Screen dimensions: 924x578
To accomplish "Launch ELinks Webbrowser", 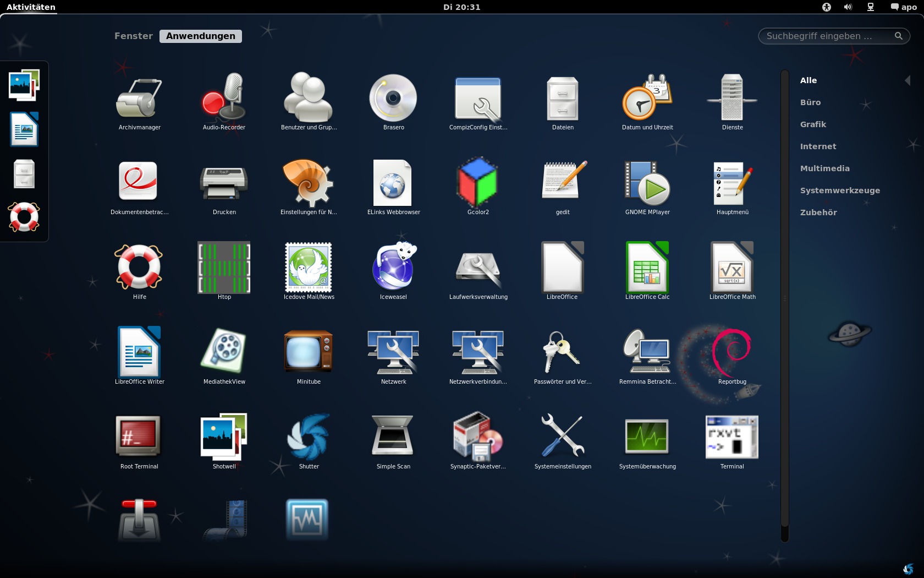I will point(393,187).
